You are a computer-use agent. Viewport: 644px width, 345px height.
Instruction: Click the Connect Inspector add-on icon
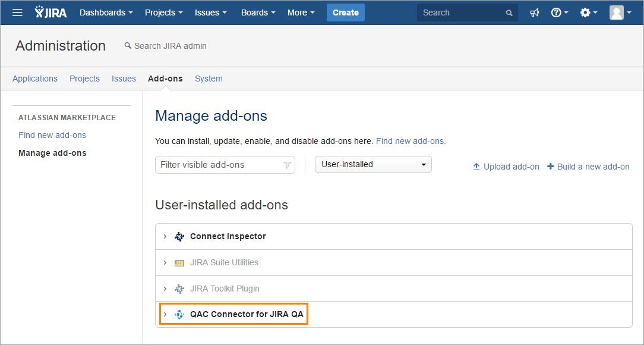179,236
